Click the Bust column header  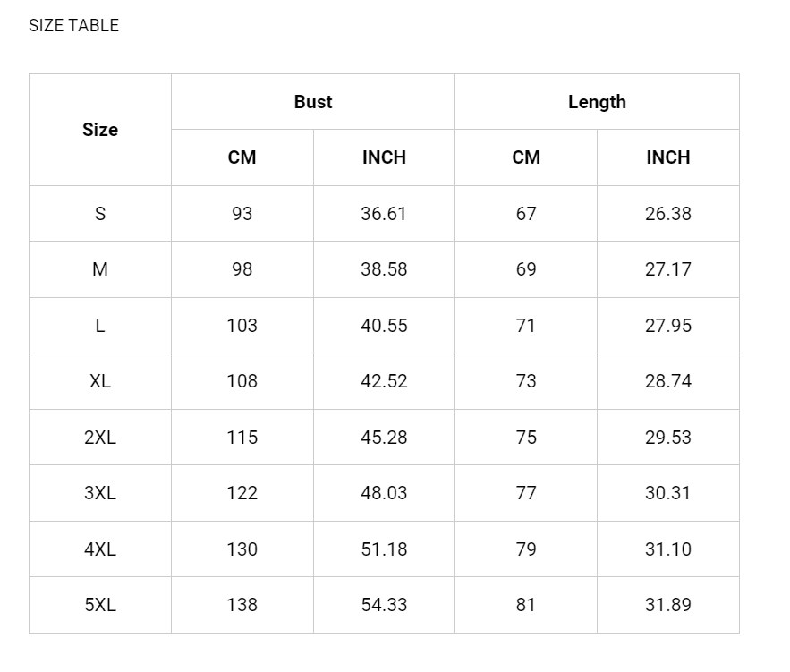point(313,102)
